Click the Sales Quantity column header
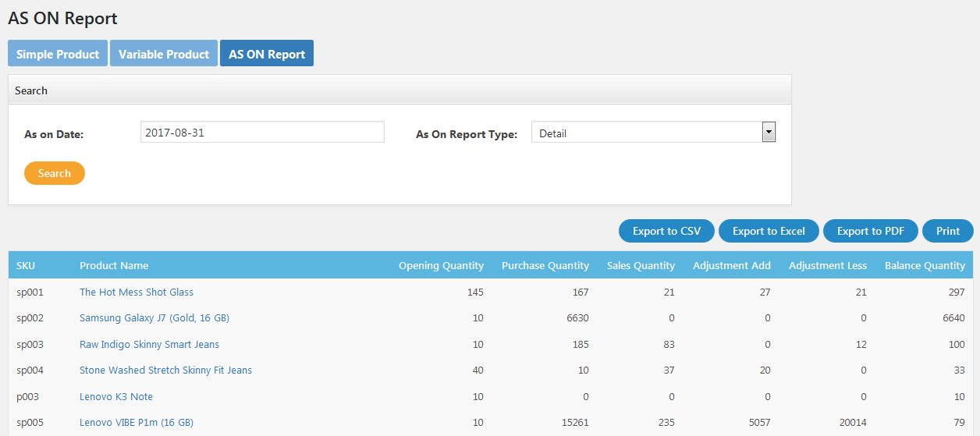The height and width of the screenshot is (436, 980). (641, 265)
